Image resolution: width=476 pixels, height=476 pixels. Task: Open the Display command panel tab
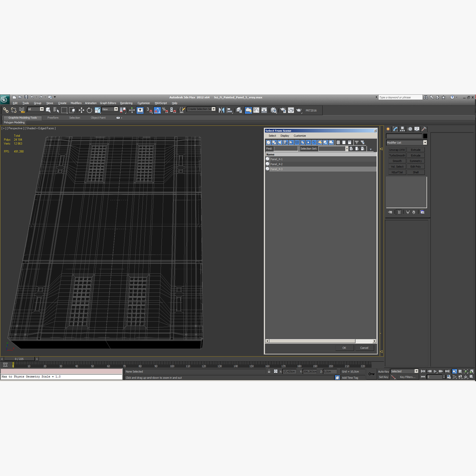pyautogui.click(x=417, y=129)
